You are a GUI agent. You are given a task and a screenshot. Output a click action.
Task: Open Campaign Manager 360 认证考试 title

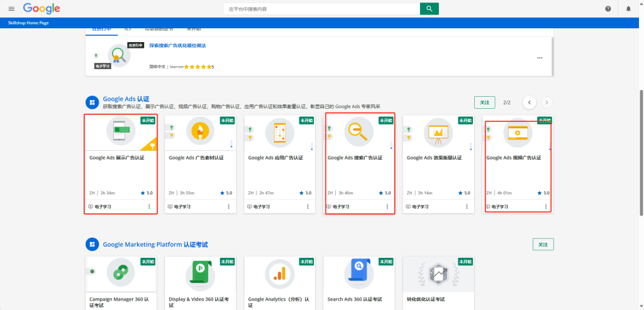tap(119, 302)
